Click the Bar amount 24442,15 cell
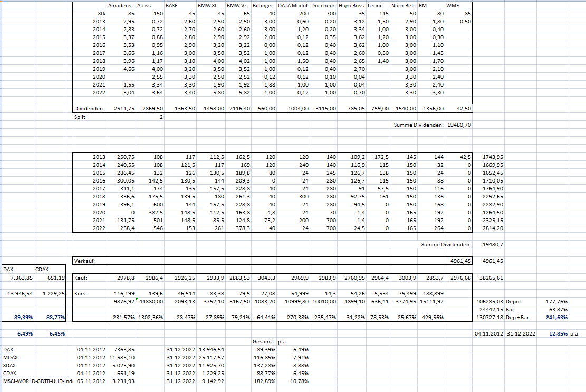The width and height of the screenshot is (586, 392). (x=488, y=309)
